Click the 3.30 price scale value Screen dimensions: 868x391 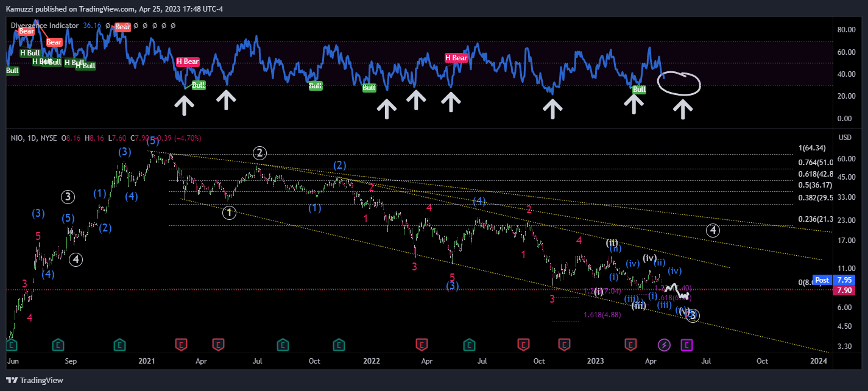tap(845, 347)
